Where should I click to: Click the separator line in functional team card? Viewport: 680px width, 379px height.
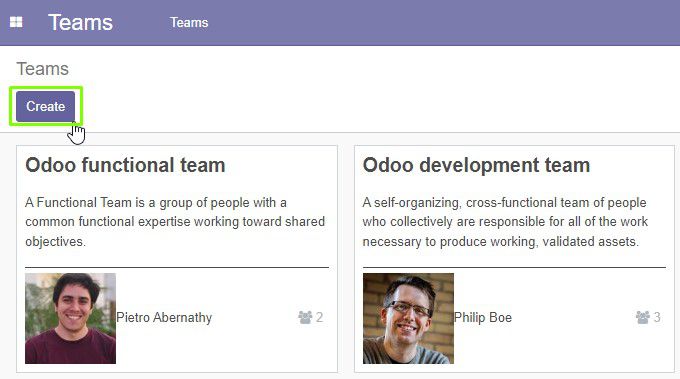pos(177,268)
